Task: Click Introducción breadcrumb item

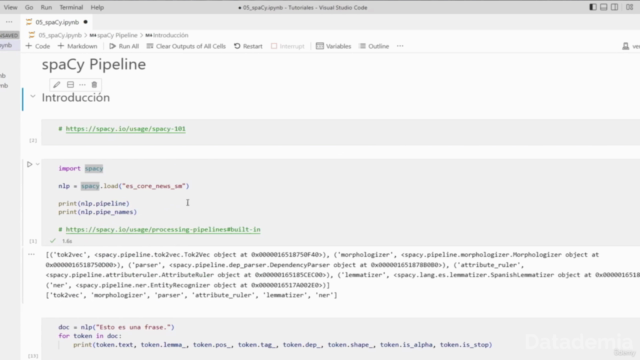Action: pyautogui.click(x=167, y=35)
